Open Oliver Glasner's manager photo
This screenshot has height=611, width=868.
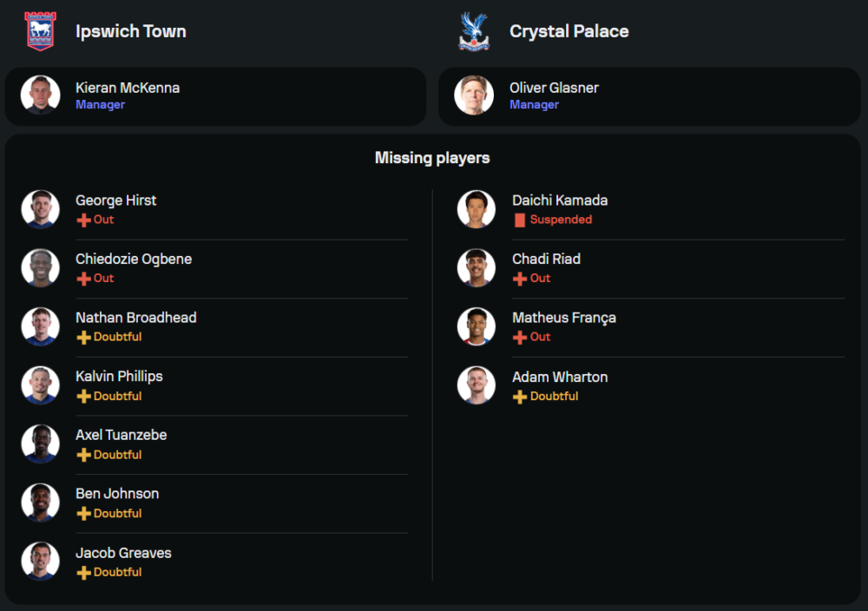474,95
